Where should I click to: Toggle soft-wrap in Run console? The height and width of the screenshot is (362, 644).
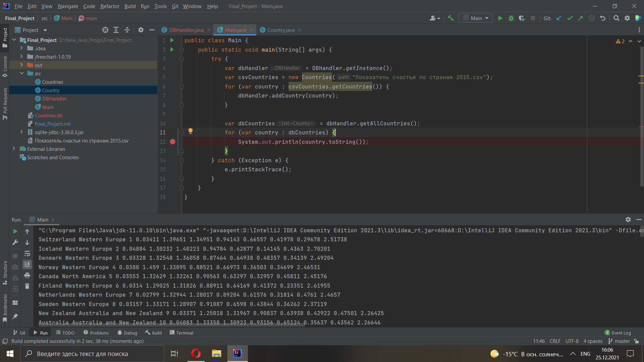tap(27, 253)
